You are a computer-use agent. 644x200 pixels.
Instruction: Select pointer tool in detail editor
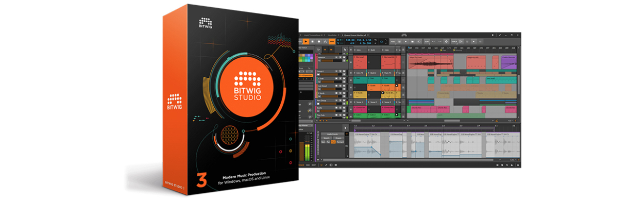pos(345,128)
